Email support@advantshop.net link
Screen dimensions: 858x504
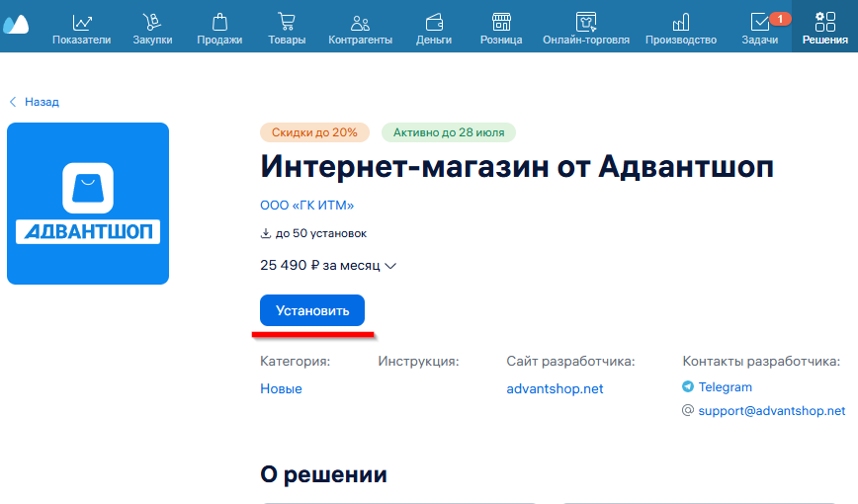click(772, 410)
